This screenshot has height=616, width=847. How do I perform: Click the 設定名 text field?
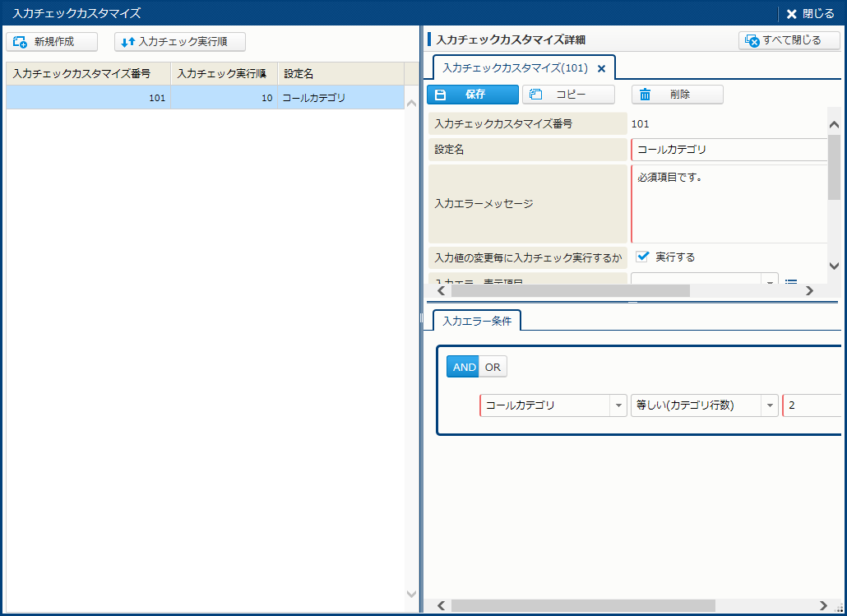[x=729, y=150]
